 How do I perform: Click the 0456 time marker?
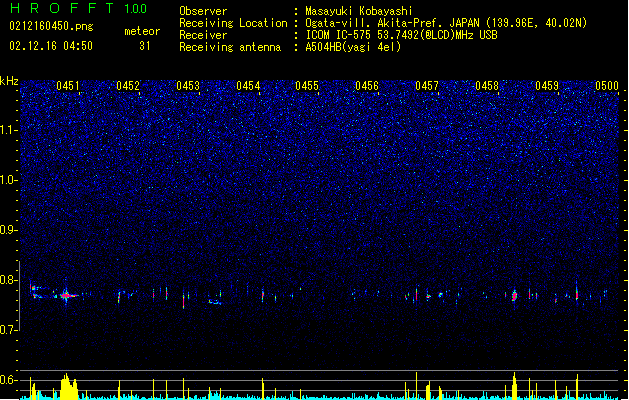point(367,86)
